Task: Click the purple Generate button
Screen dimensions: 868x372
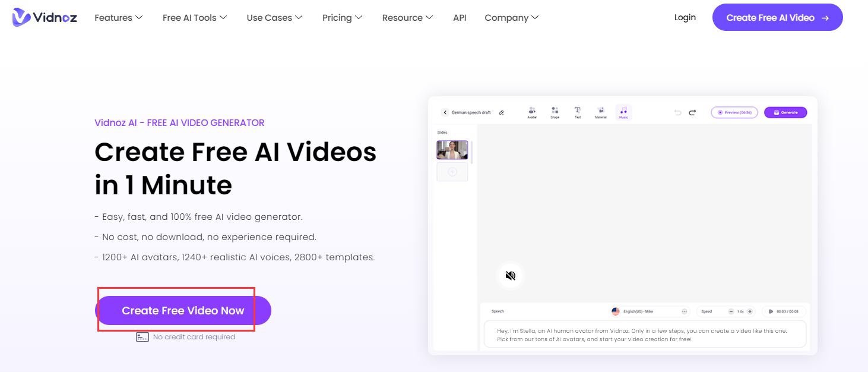Action: [x=785, y=112]
